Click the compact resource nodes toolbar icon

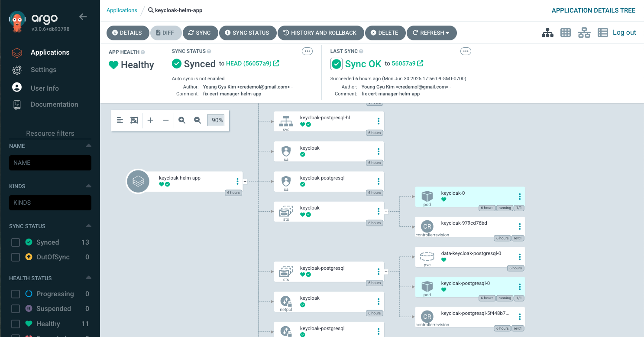click(x=120, y=120)
